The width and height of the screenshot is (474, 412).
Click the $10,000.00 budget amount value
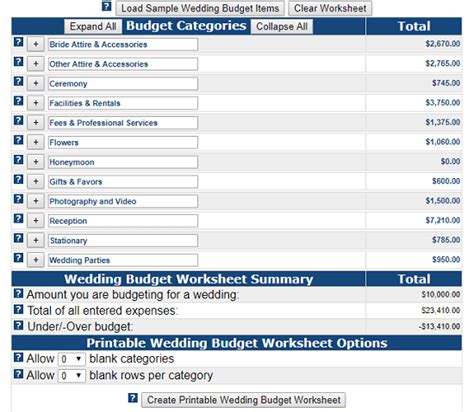point(441,295)
